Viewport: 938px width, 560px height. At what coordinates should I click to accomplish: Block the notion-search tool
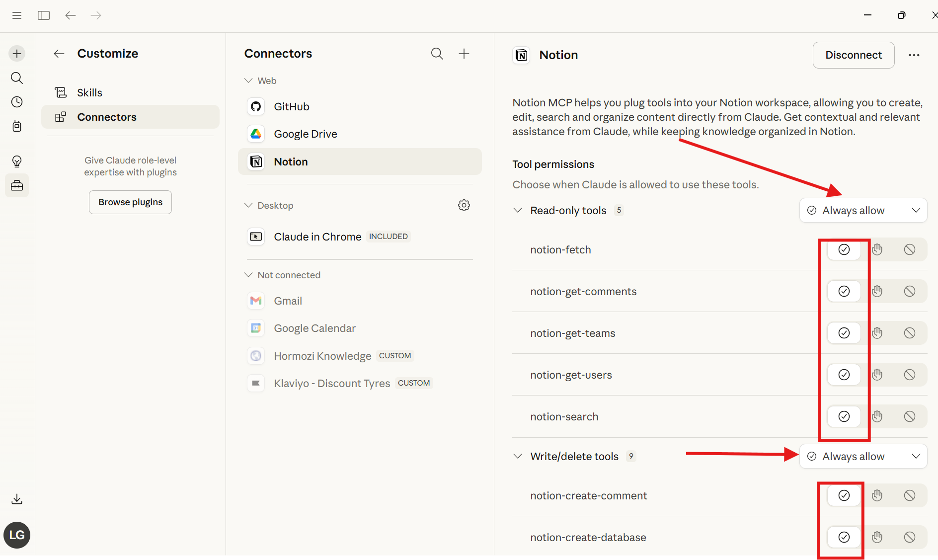tap(910, 416)
